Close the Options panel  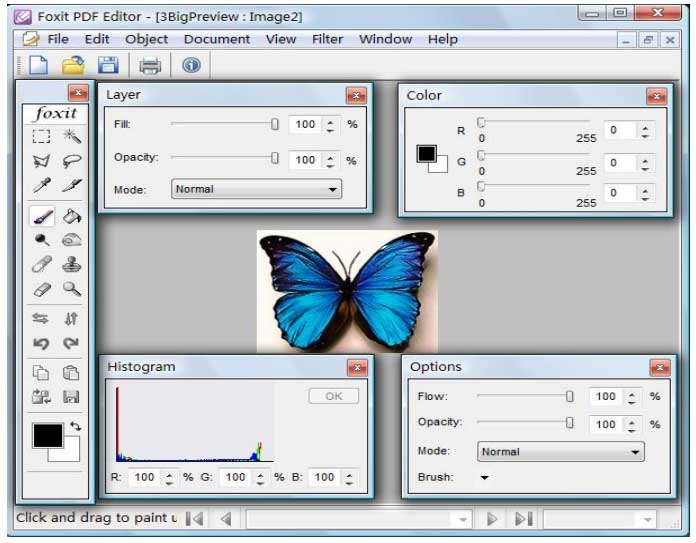tap(660, 368)
